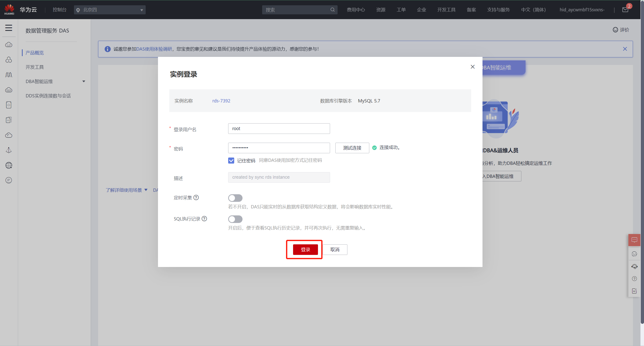Click the cloud monitoring sidebar icon
Screen dimensions: 644x346
click(9, 135)
